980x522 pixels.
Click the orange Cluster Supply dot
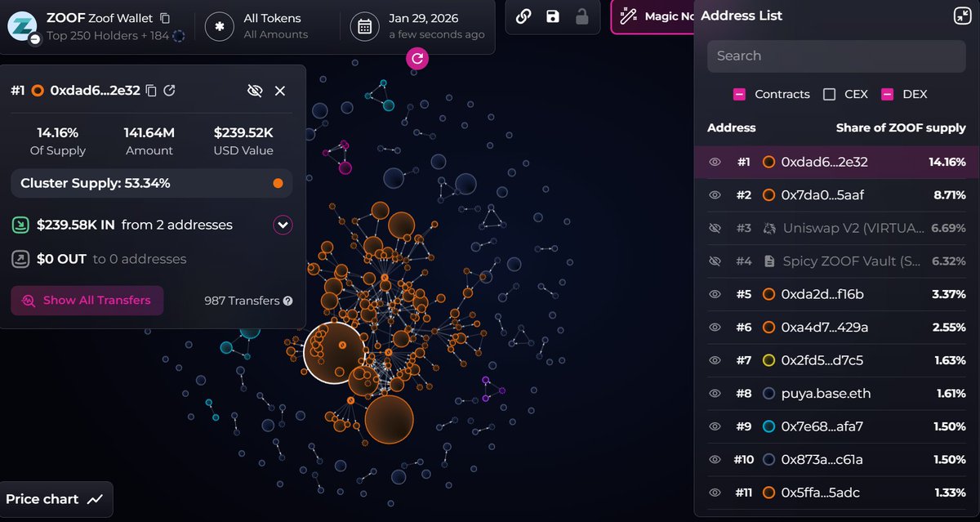tap(278, 184)
